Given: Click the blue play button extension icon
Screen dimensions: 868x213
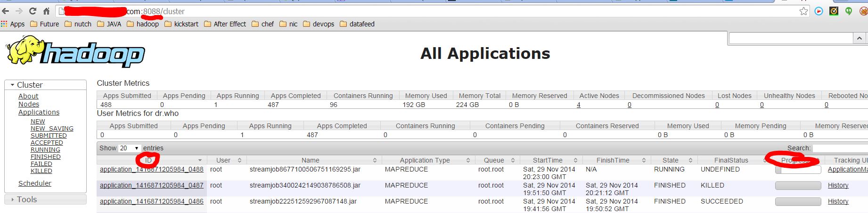Looking at the screenshot, I should [819, 11].
